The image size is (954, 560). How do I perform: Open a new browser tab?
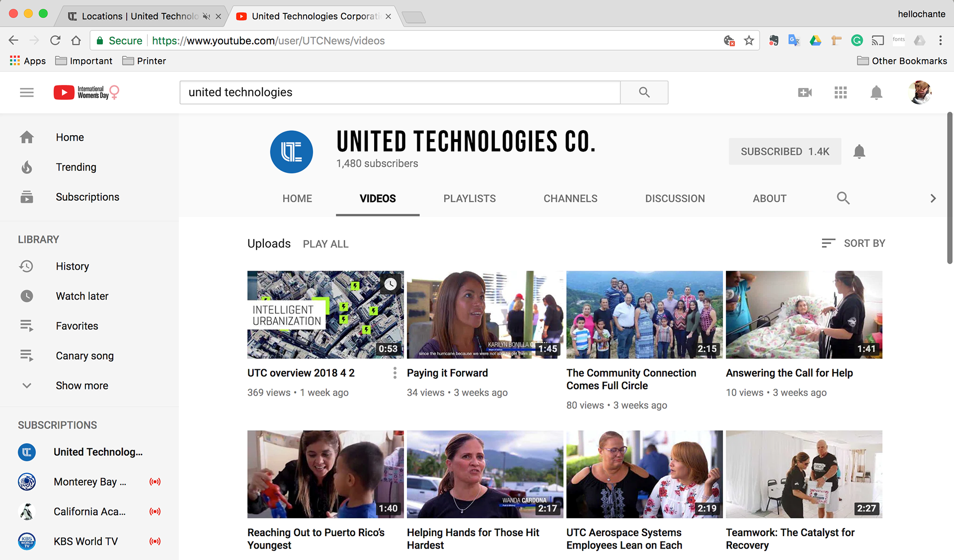pos(414,18)
